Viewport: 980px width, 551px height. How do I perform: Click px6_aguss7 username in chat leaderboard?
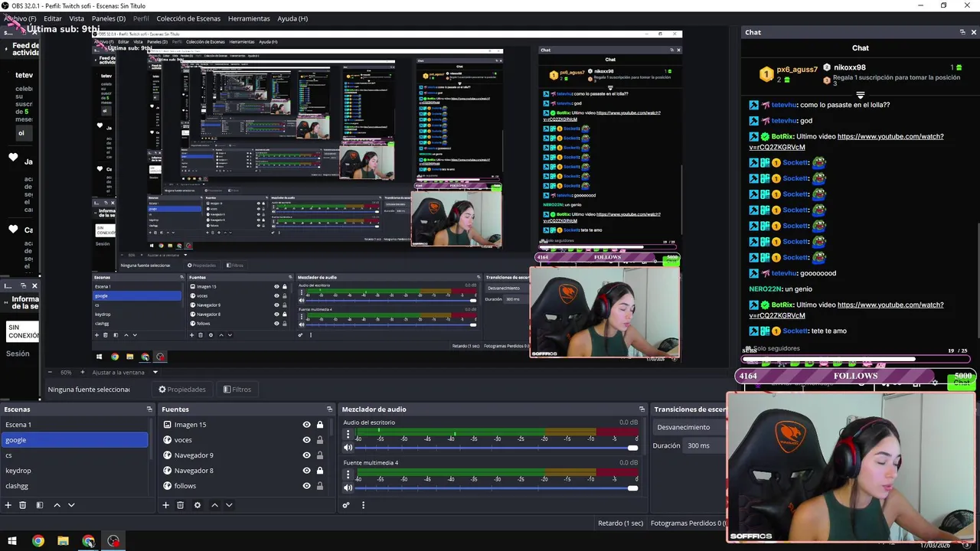pos(797,70)
